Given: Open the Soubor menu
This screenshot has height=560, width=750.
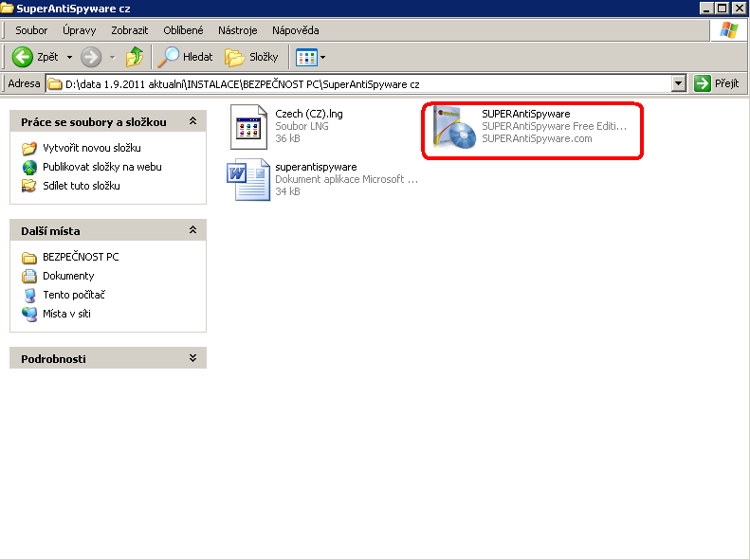Looking at the screenshot, I should coord(31,30).
